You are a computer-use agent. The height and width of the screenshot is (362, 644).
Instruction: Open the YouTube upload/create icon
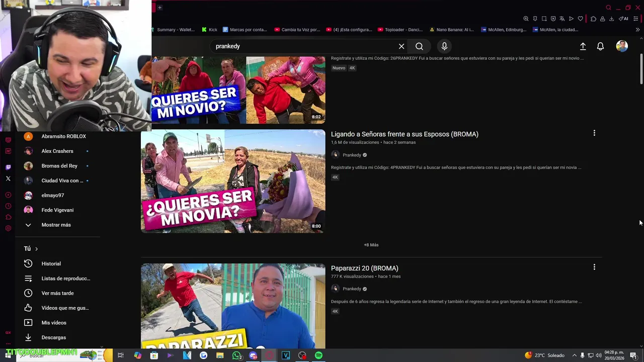click(583, 46)
